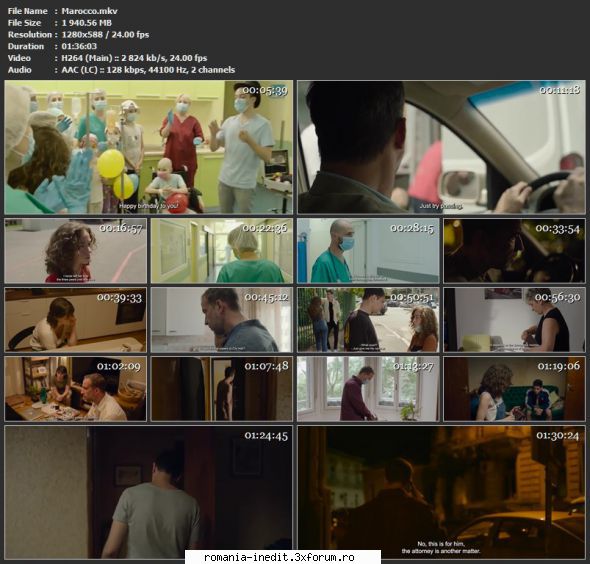Open the thumbnail at timestamp 00:11:18
Screen dimensions: 590x564
pyautogui.click(x=441, y=147)
